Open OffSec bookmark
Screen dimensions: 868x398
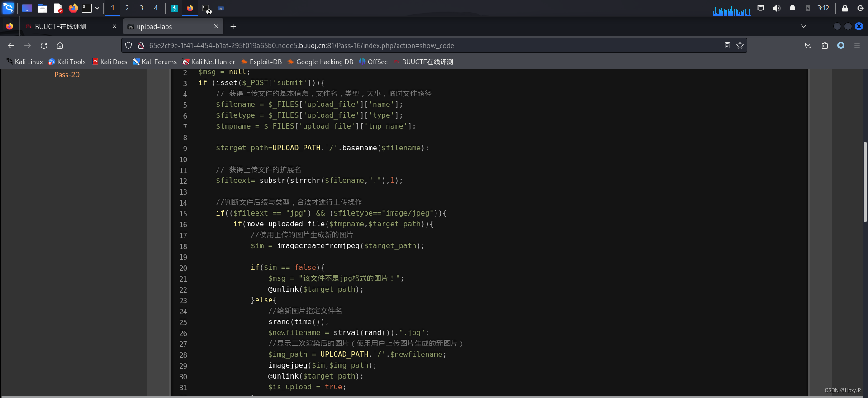tap(373, 62)
